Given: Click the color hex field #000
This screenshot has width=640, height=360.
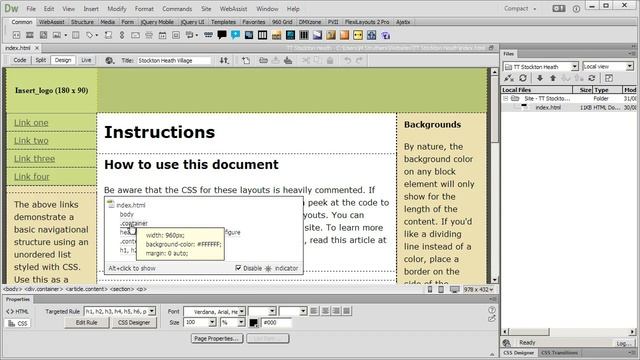Looking at the screenshot, I should pyautogui.click(x=277, y=323).
